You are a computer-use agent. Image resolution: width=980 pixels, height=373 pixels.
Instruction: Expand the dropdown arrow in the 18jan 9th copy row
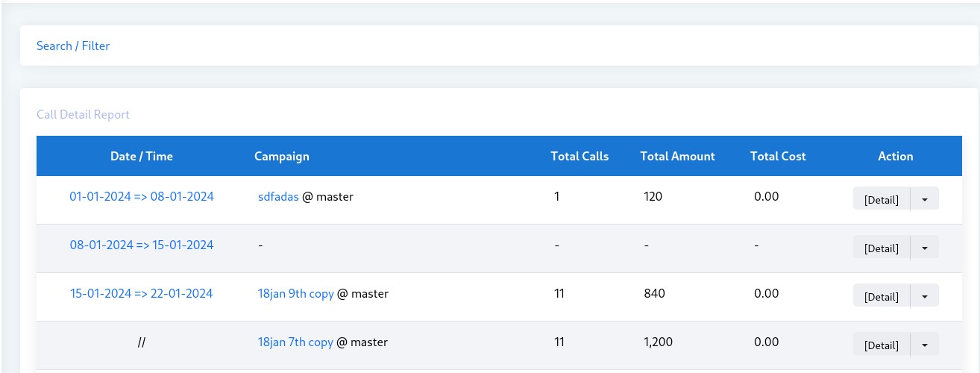pos(925,296)
